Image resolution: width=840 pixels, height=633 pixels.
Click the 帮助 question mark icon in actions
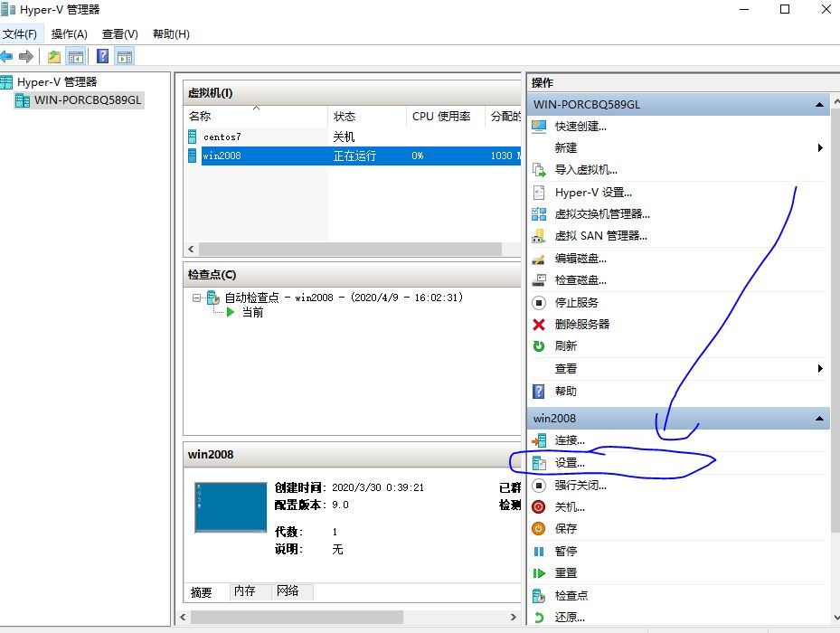click(x=539, y=392)
